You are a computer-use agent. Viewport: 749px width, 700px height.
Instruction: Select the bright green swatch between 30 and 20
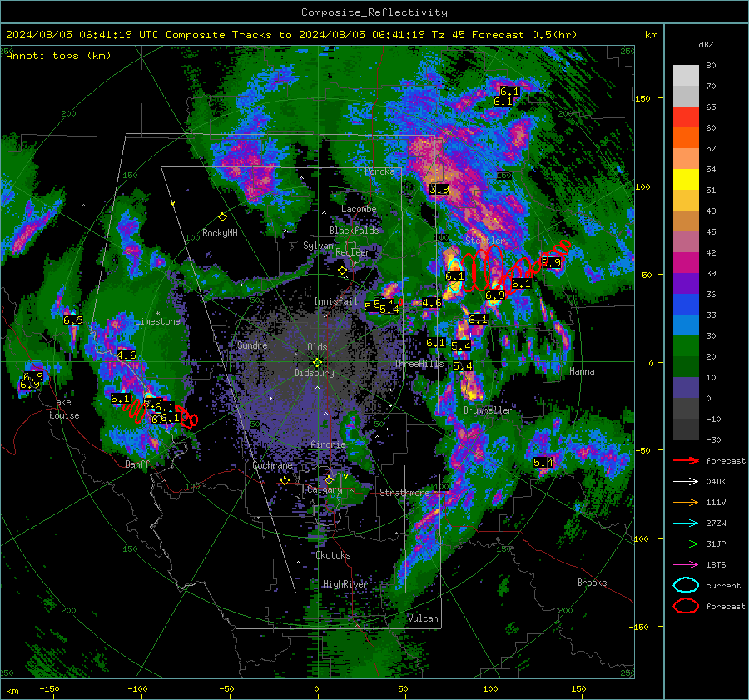point(686,346)
